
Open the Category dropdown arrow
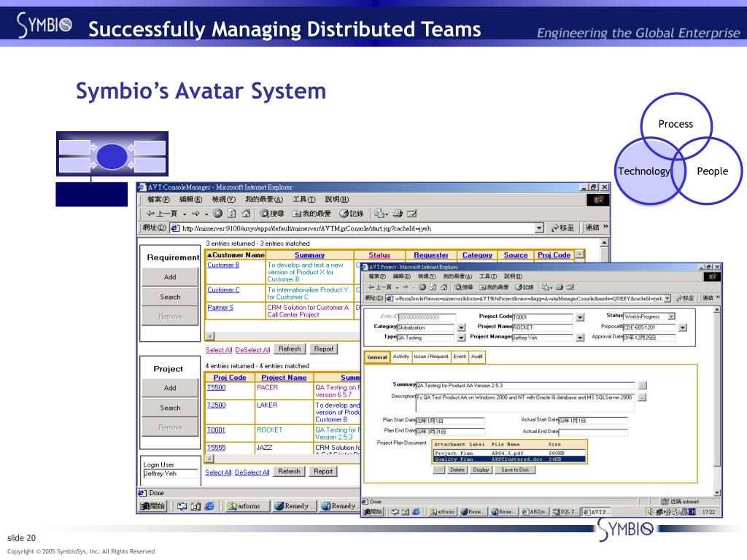coord(461,327)
